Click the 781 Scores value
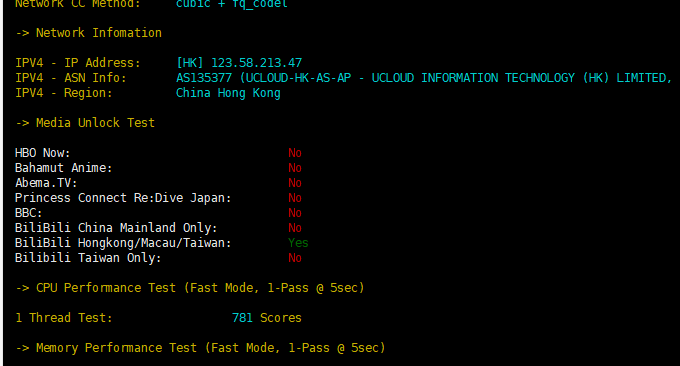This screenshot has width=680, height=366. pos(267,318)
